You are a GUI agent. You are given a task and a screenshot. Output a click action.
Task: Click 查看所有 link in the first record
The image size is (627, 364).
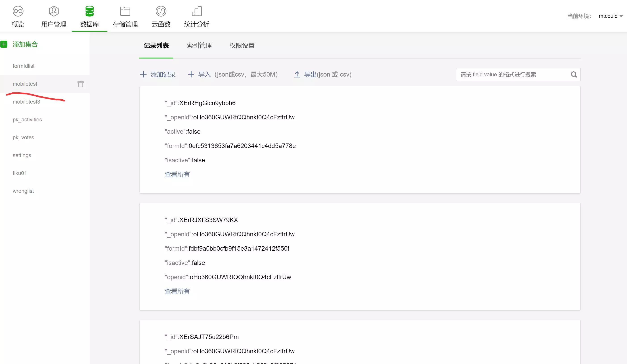177,174
